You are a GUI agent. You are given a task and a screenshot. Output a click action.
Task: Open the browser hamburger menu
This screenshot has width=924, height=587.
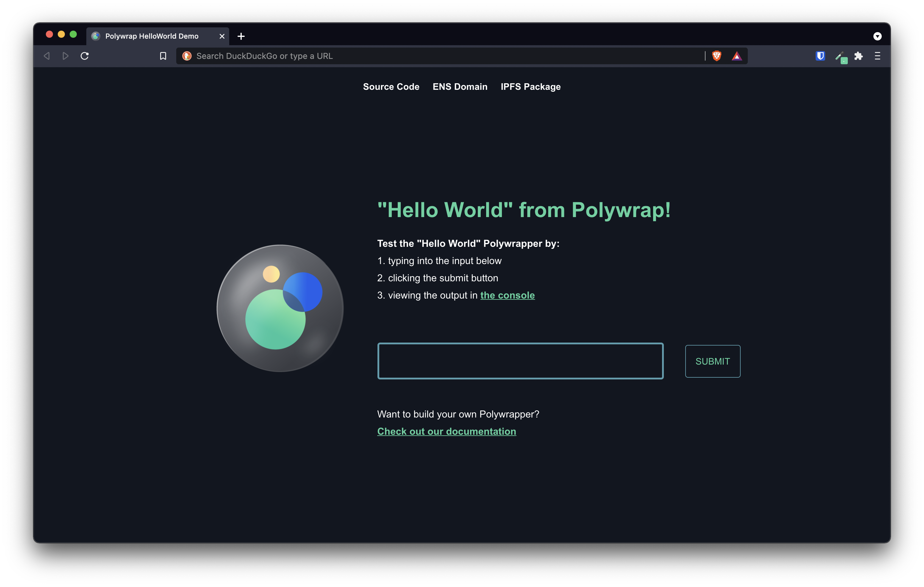[x=877, y=56]
